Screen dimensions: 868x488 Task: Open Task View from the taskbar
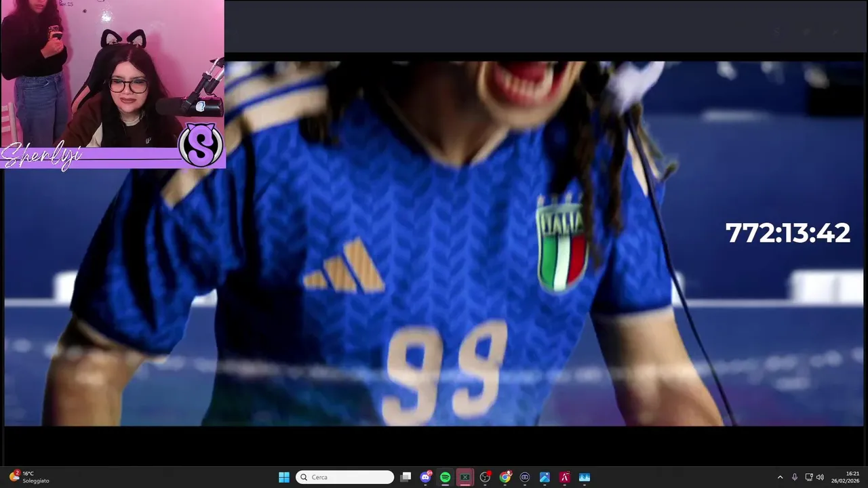406,477
